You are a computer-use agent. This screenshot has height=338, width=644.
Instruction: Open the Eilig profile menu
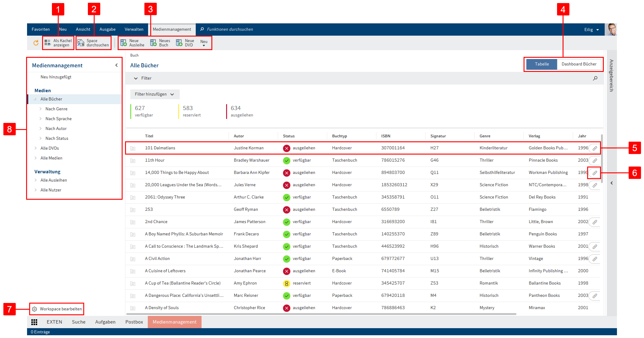(x=591, y=29)
